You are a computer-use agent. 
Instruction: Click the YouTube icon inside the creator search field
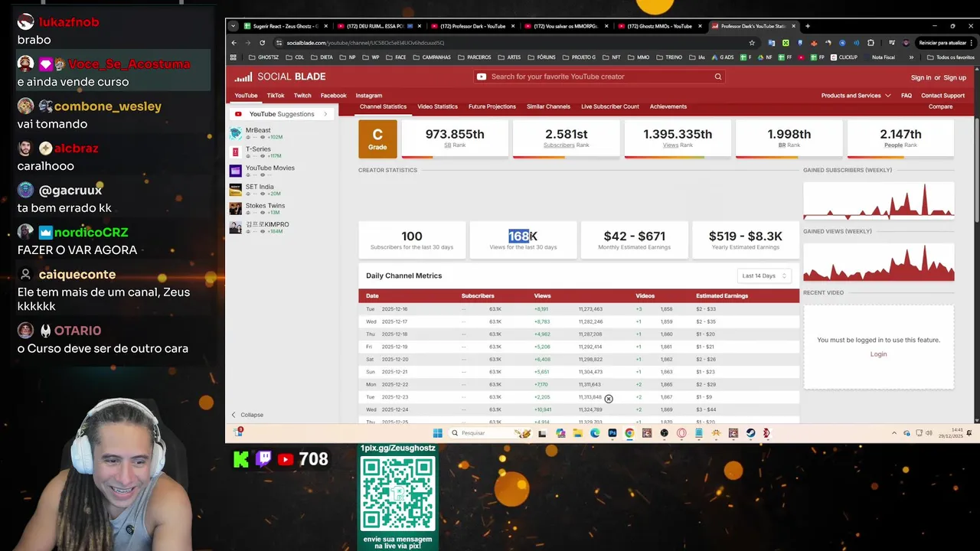pos(482,77)
